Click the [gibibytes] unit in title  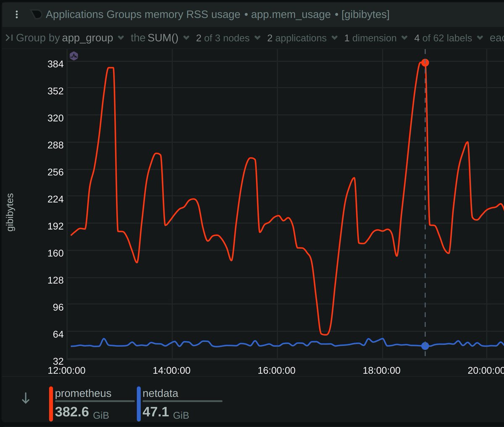pyautogui.click(x=365, y=15)
